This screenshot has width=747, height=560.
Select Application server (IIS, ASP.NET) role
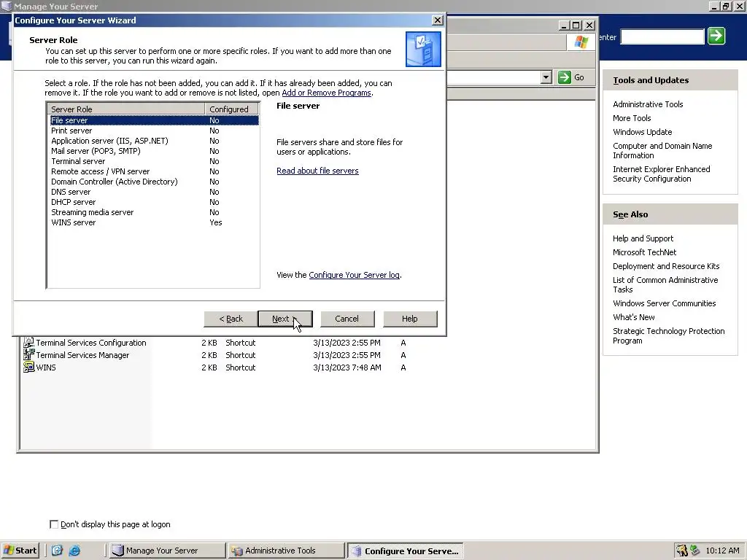[154, 141]
